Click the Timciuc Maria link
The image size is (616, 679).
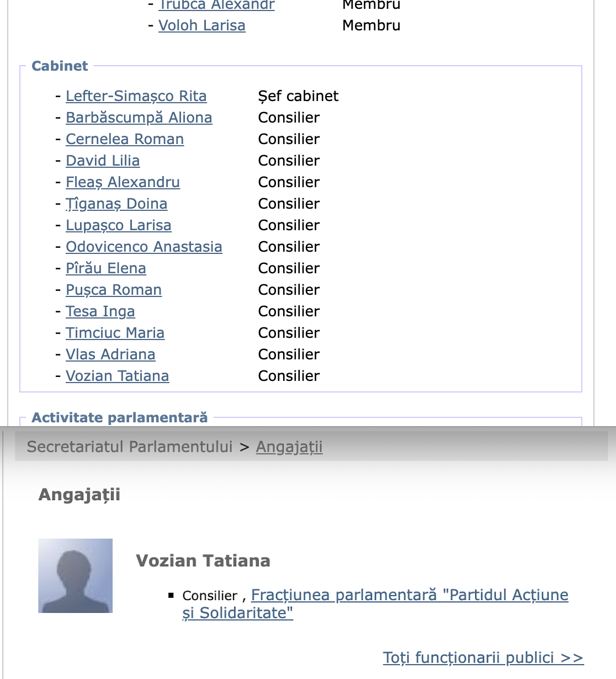tap(115, 333)
